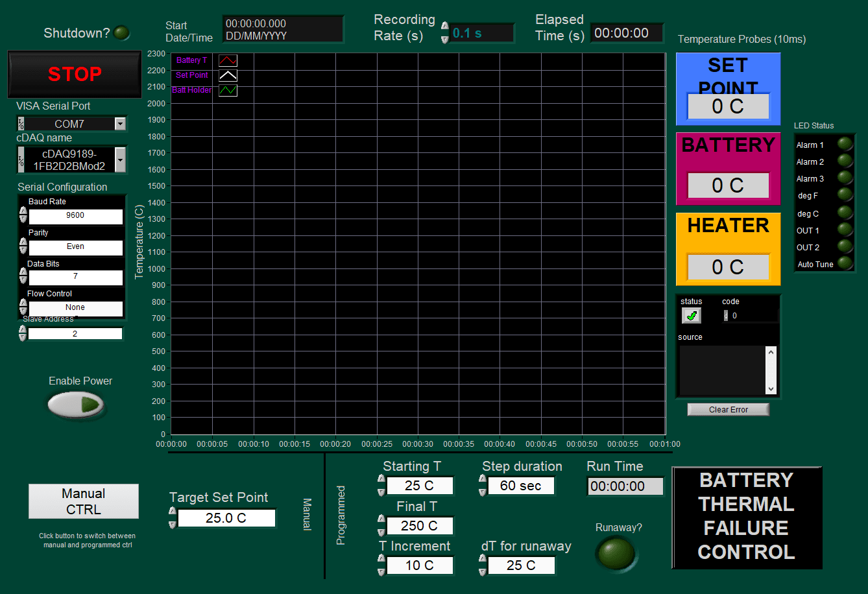This screenshot has height=594, width=868.
Task: Toggle the Enable Power switch
Action: coord(76,405)
